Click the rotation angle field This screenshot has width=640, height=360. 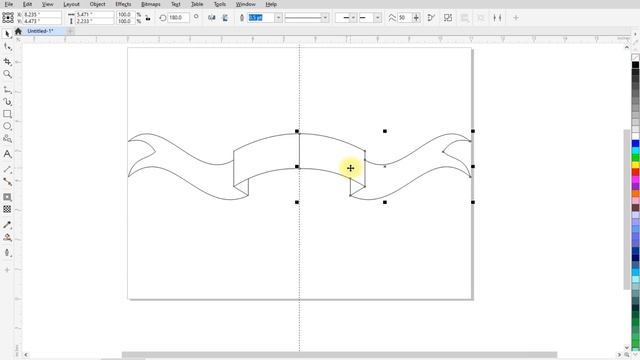[178, 18]
